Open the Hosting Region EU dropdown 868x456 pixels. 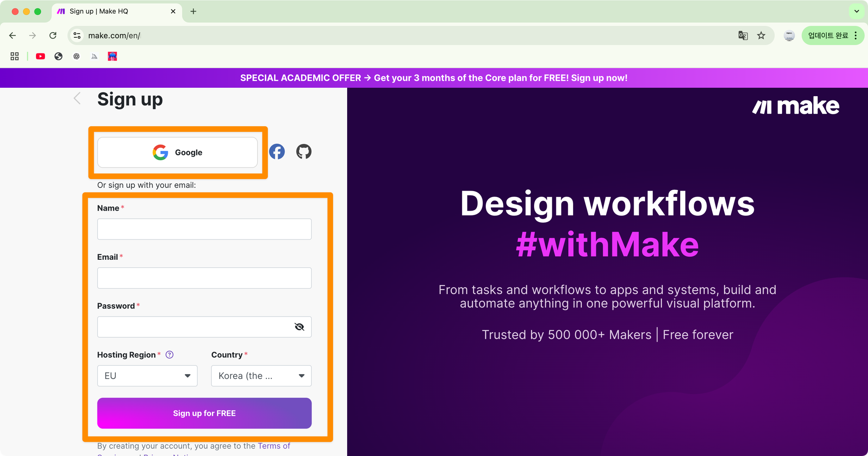(x=147, y=376)
